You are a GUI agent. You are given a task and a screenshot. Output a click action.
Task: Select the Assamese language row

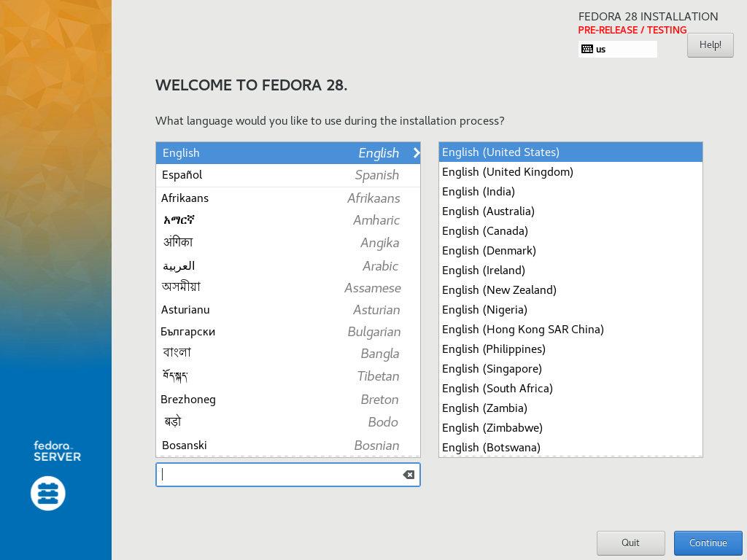tap(287, 287)
